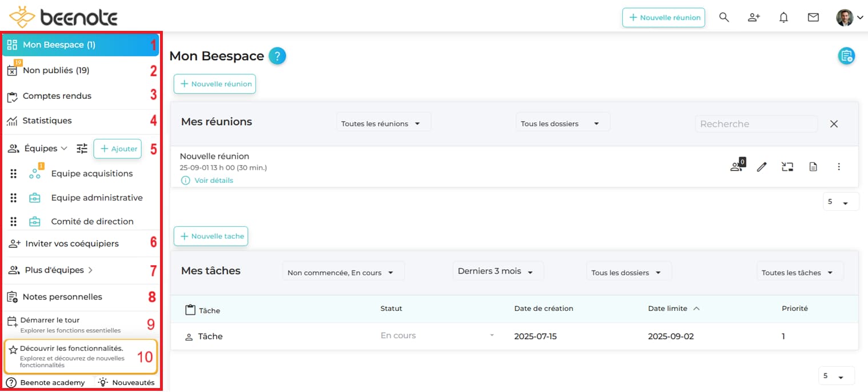Select Mon Beespace (1) in sidebar
868x392 pixels.
pyautogui.click(x=81, y=45)
